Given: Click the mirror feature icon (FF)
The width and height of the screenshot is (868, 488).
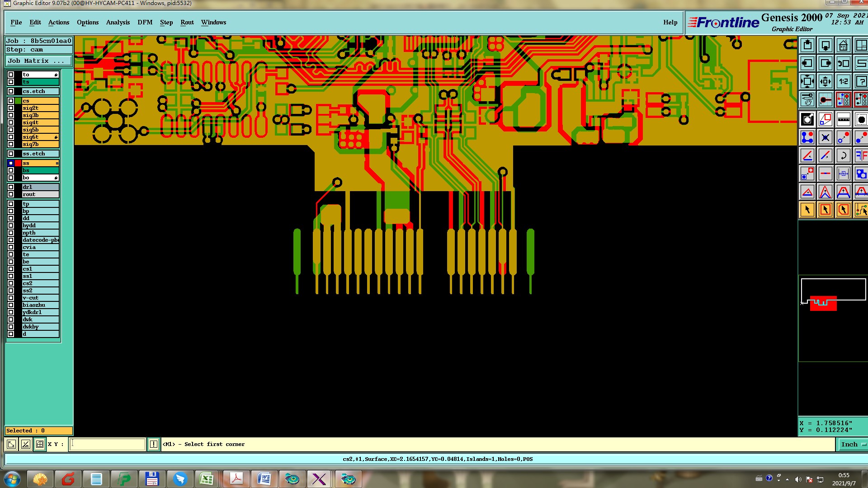Looking at the screenshot, I should [x=861, y=156].
